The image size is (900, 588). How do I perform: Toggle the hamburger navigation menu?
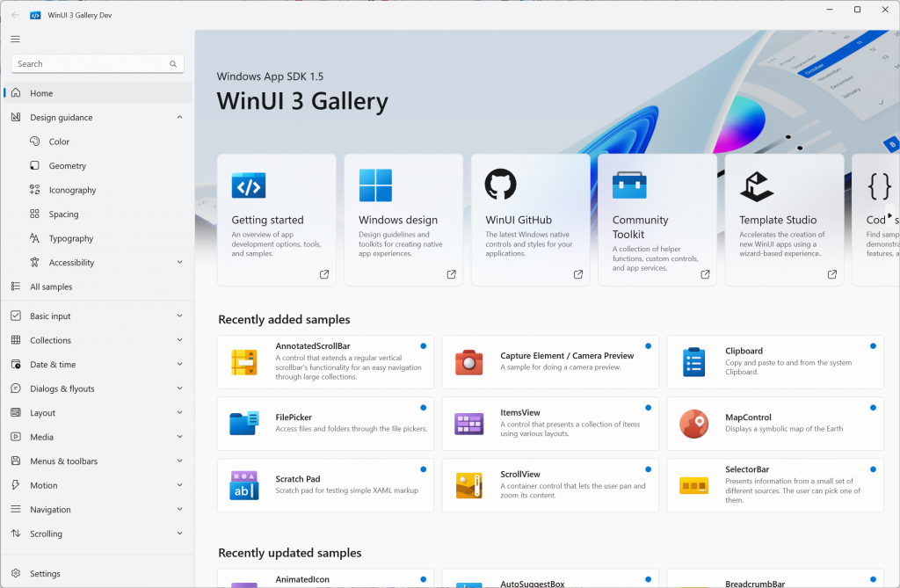pyautogui.click(x=15, y=39)
